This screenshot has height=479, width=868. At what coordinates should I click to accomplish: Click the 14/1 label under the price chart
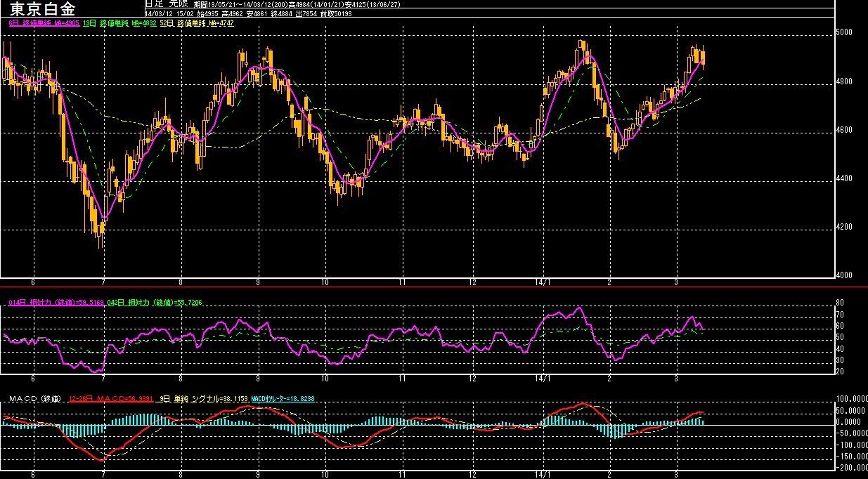tap(543, 282)
